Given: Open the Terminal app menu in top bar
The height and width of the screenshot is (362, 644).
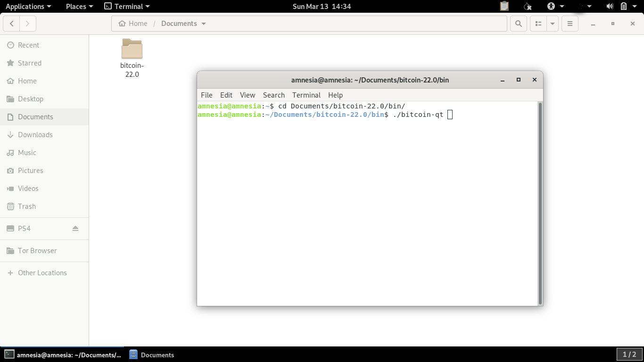Looking at the screenshot, I should click(127, 6).
